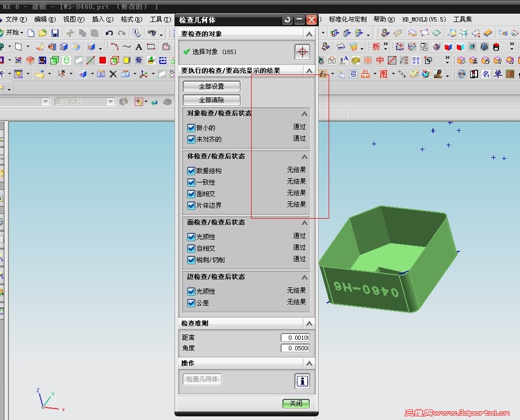This screenshot has width=520, height=420.
Task: Open a file with the folder icon
Action: [x=42, y=33]
